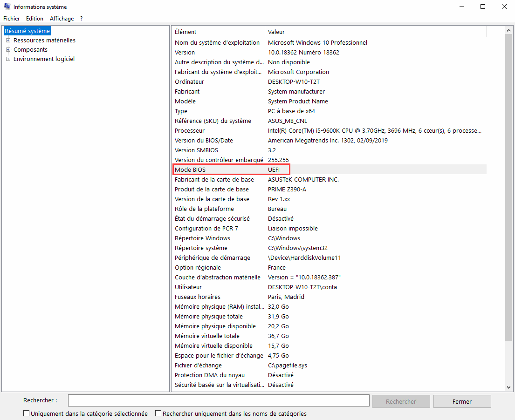515x420 pixels.
Task: Select the Répertoire Windows row
Action: (x=330, y=238)
